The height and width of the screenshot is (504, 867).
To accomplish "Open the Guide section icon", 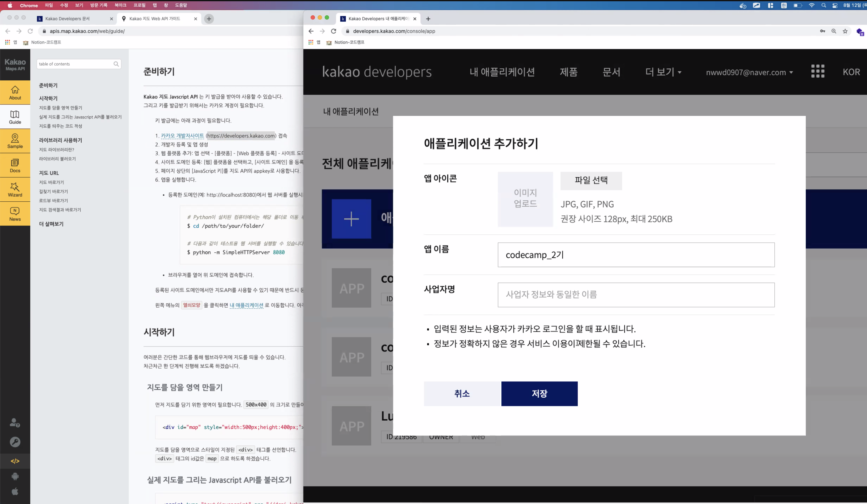I will (x=15, y=117).
